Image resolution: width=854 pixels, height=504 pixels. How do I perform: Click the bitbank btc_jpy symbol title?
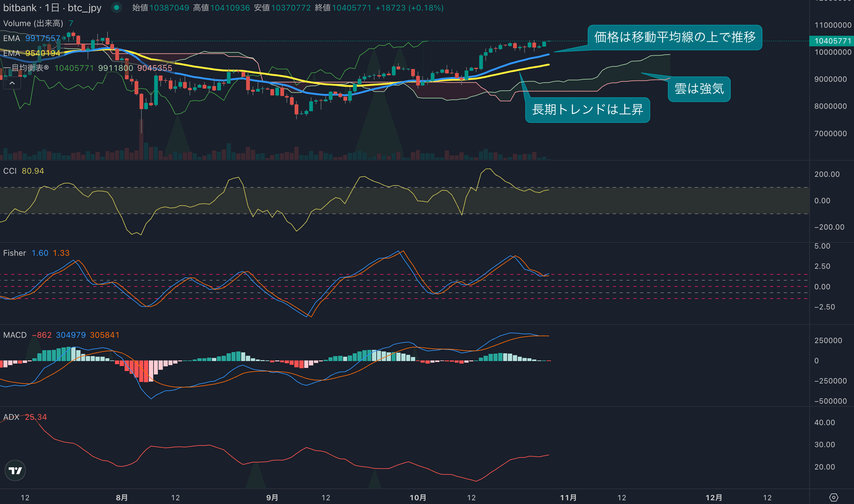tap(52, 7)
